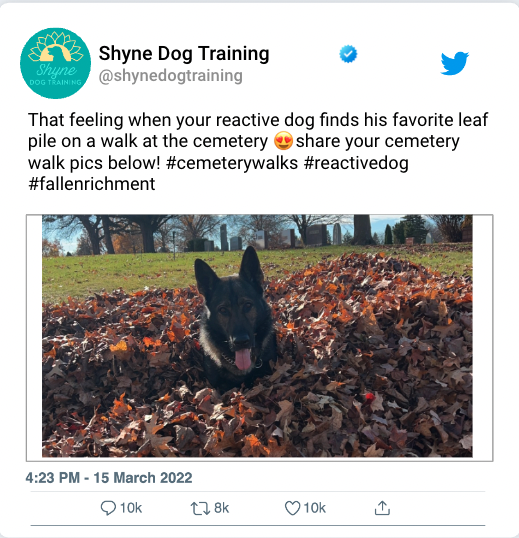Share the tweet via upload arrow icon
This screenshot has width=519, height=538.
pyautogui.click(x=382, y=508)
